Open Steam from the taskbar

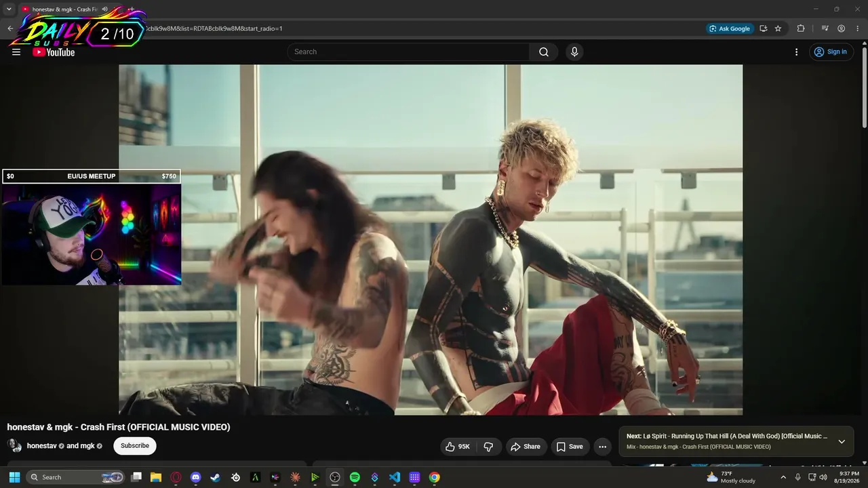tap(216, 477)
